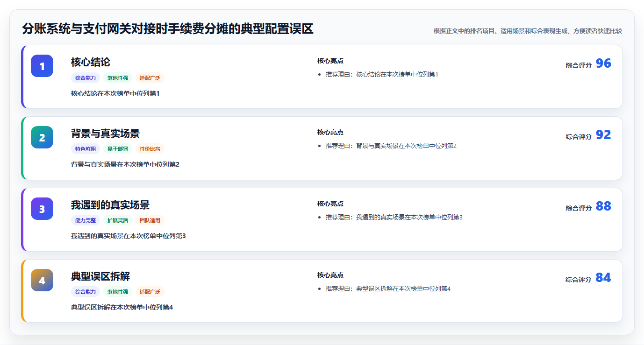
Task: Click the 落地性强 tag in 典型误区拆解 card
Action: tap(118, 292)
